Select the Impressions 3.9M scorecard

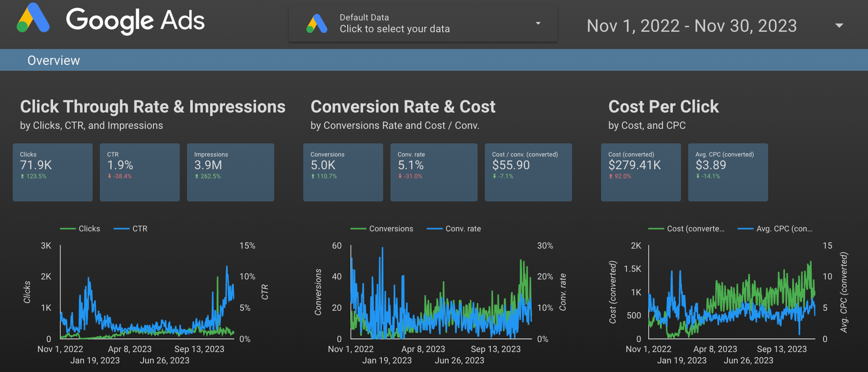click(230, 172)
